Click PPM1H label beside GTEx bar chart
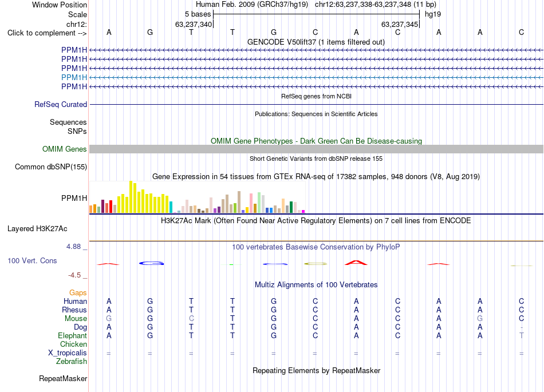Image resolution: width=544 pixels, height=392 pixels. click(74, 198)
